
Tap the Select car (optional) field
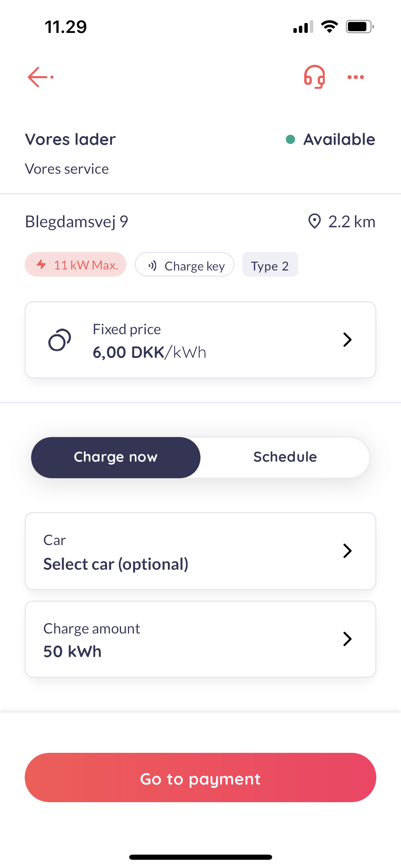click(x=116, y=564)
